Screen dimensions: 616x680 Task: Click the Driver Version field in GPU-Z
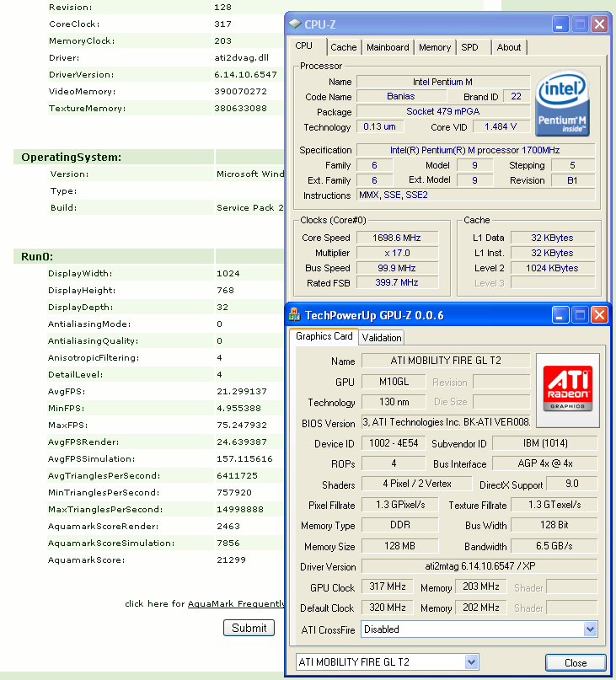click(x=479, y=566)
